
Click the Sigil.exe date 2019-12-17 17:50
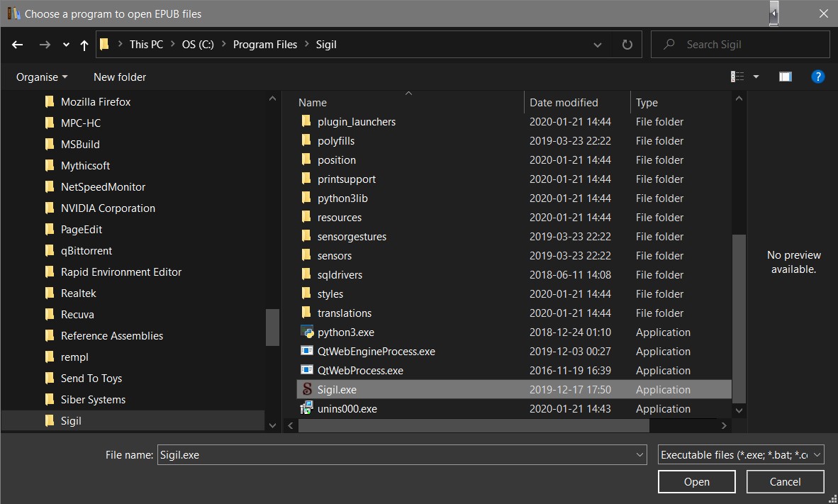(x=570, y=390)
